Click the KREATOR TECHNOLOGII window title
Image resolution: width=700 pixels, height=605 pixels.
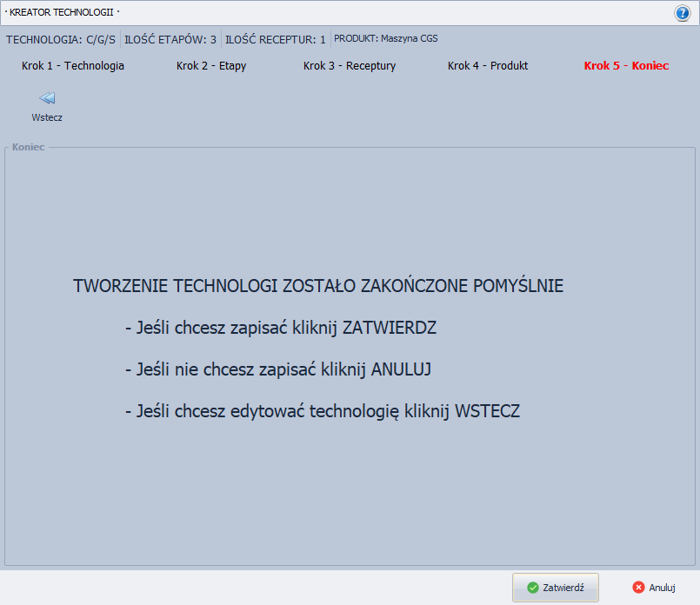tap(63, 12)
